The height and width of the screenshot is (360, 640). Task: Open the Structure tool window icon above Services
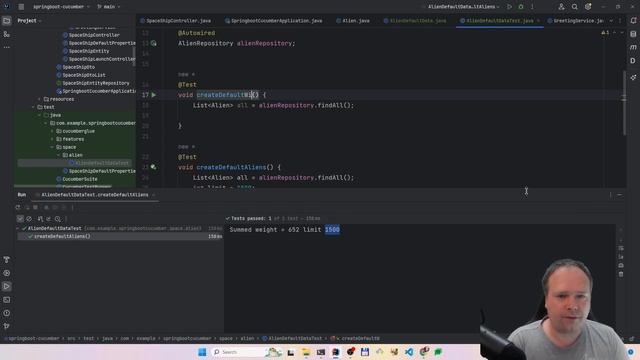[7, 260]
